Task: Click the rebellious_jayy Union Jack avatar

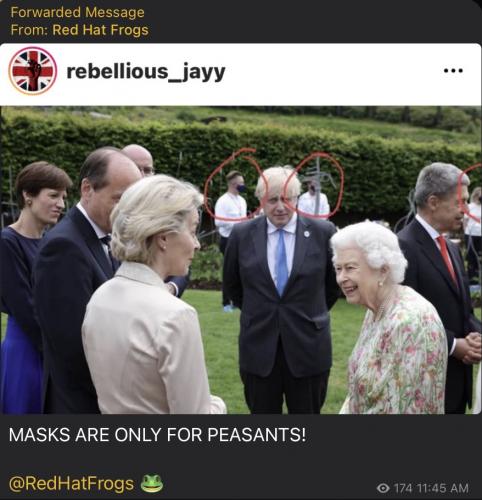Action: click(33, 71)
